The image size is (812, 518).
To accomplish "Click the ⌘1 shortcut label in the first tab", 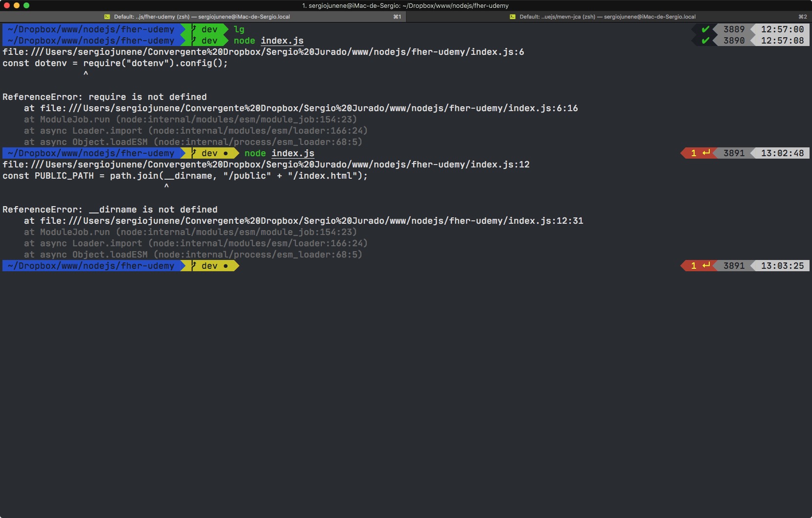I will (x=397, y=17).
